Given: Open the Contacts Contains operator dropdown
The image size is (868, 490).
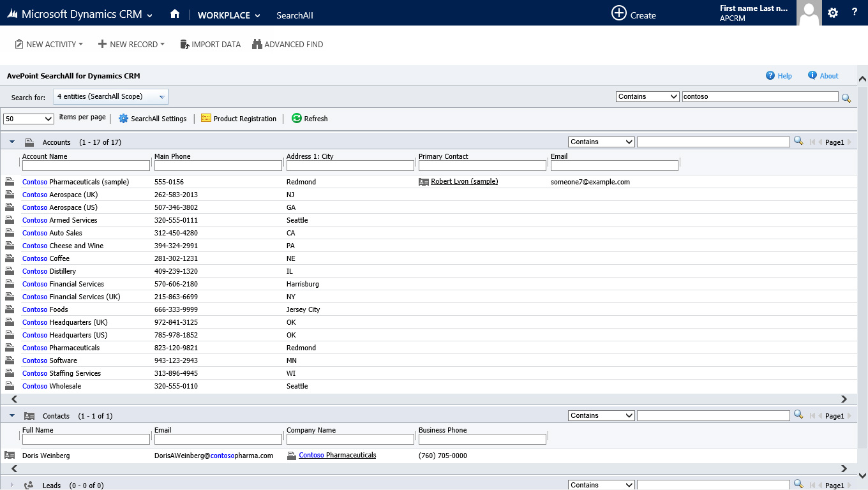Looking at the screenshot, I should tap(601, 415).
